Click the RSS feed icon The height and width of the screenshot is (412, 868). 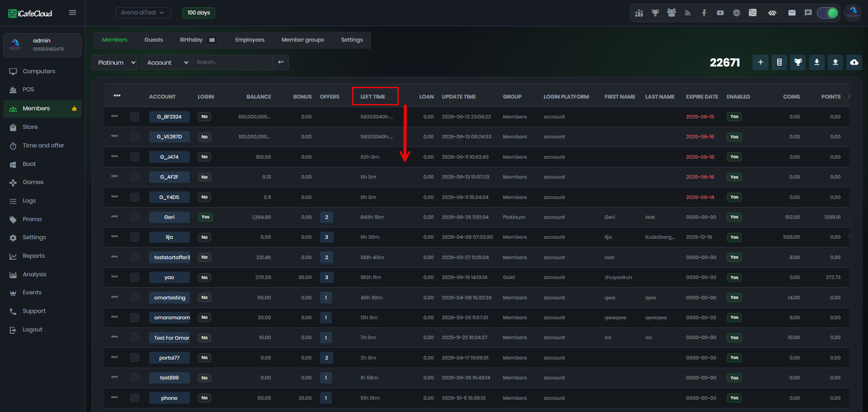[x=688, y=13]
